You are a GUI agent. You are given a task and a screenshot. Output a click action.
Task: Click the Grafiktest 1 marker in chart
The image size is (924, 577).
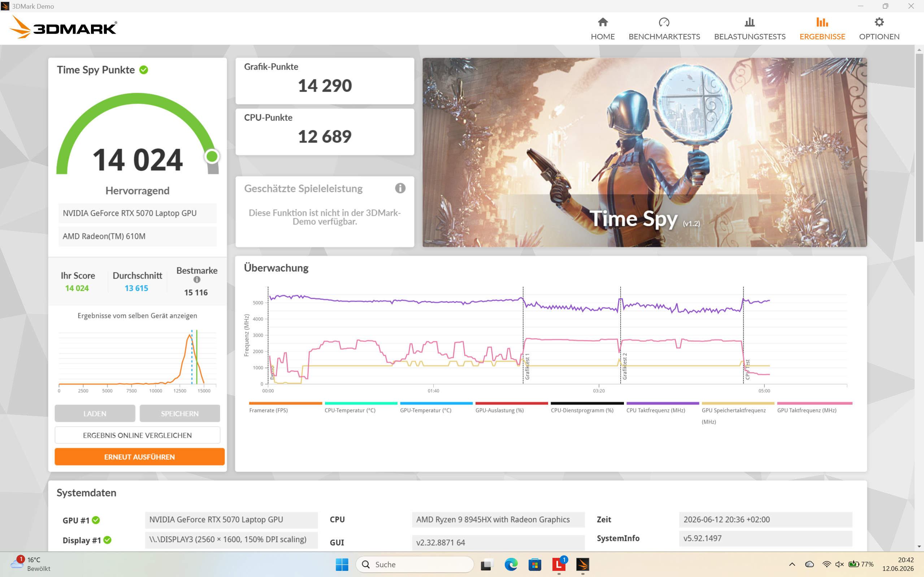pos(527,366)
